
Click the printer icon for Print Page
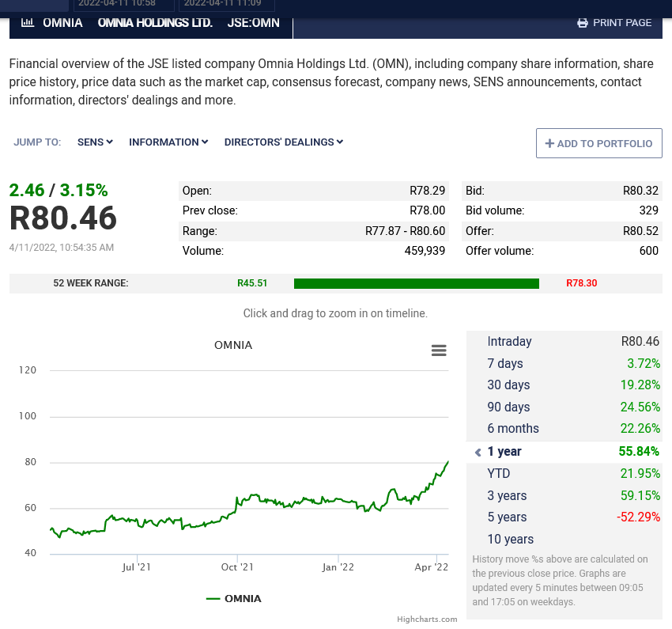point(583,23)
